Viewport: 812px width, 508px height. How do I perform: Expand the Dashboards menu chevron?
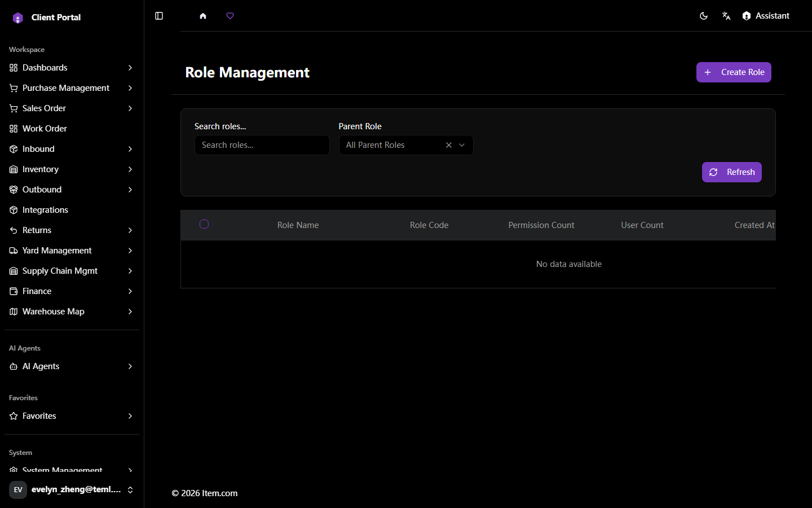point(130,68)
